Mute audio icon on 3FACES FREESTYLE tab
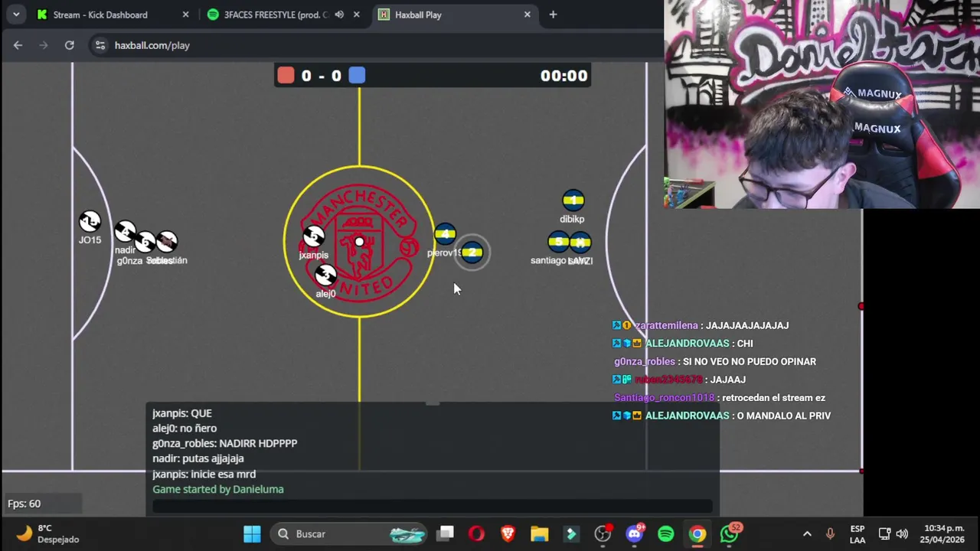 point(339,15)
